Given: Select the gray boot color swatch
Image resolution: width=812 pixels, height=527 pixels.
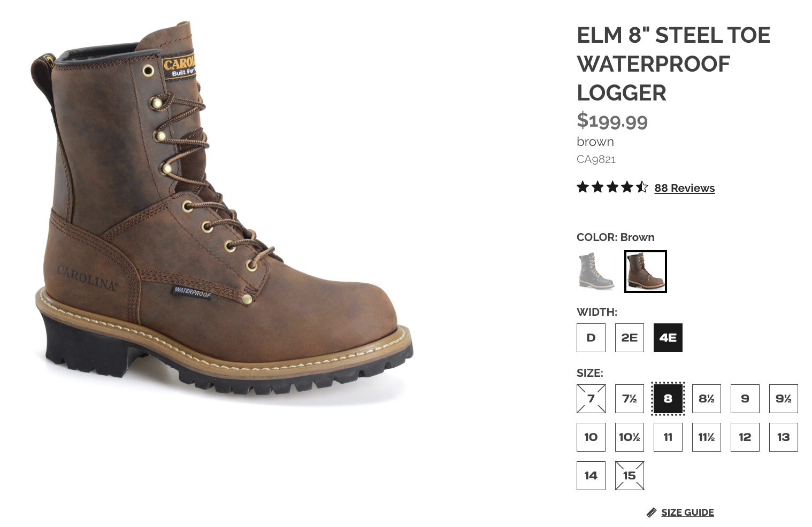Looking at the screenshot, I should [x=597, y=272].
